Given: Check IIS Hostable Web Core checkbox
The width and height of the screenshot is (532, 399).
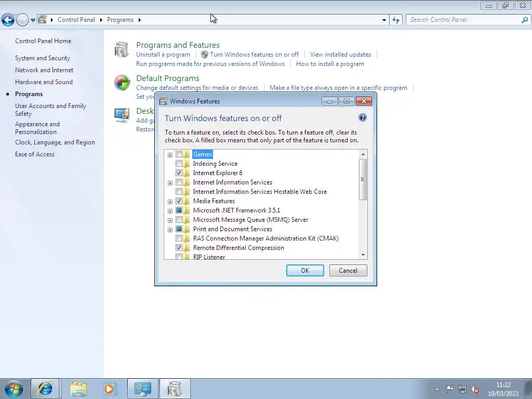Looking at the screenshot, I should tap(179, 192).
